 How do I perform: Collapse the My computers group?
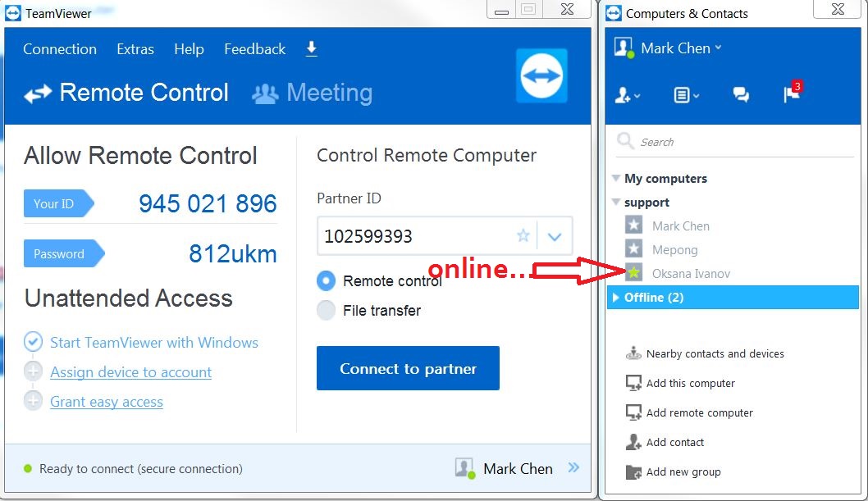tap(615, 178)
